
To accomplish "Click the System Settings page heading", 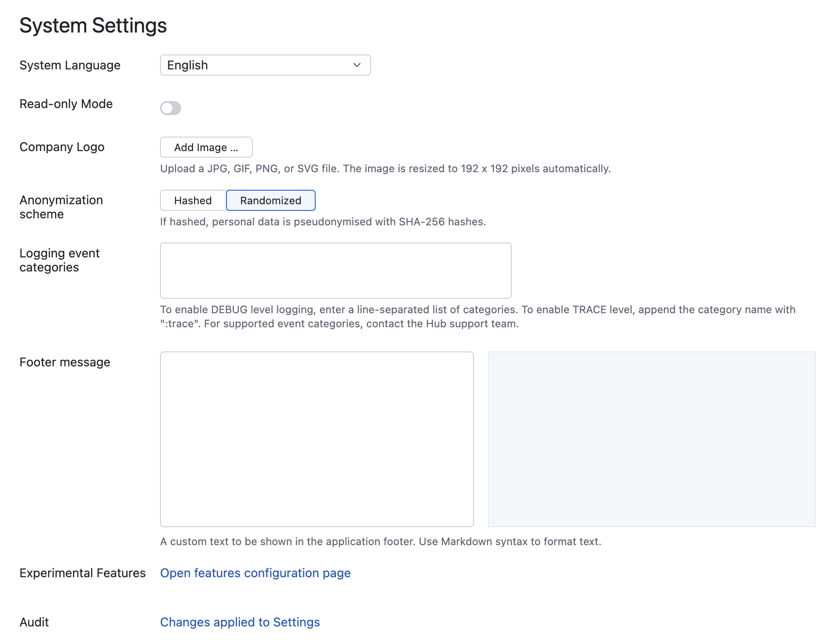I will click(x=93, y=25).
